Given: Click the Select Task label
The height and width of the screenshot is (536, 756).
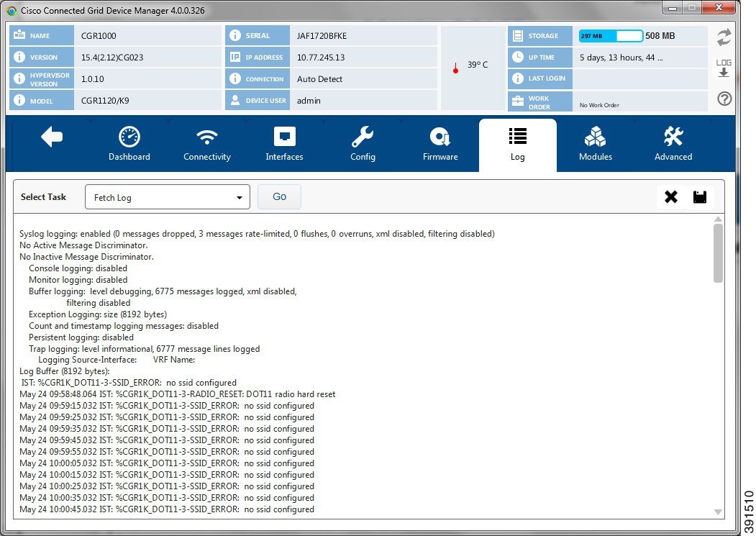Looking at the screenshot, I should pos(43,197).
